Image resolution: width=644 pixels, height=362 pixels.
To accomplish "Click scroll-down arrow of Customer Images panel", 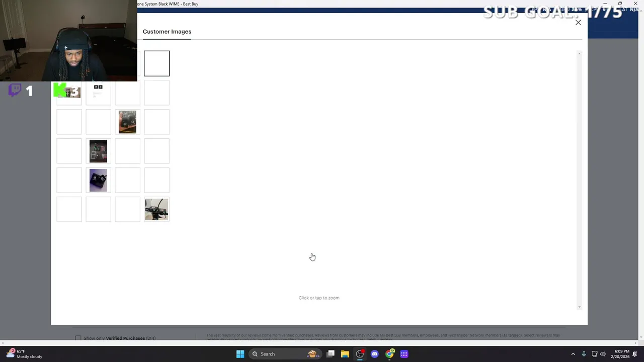I will click(579, 307).
